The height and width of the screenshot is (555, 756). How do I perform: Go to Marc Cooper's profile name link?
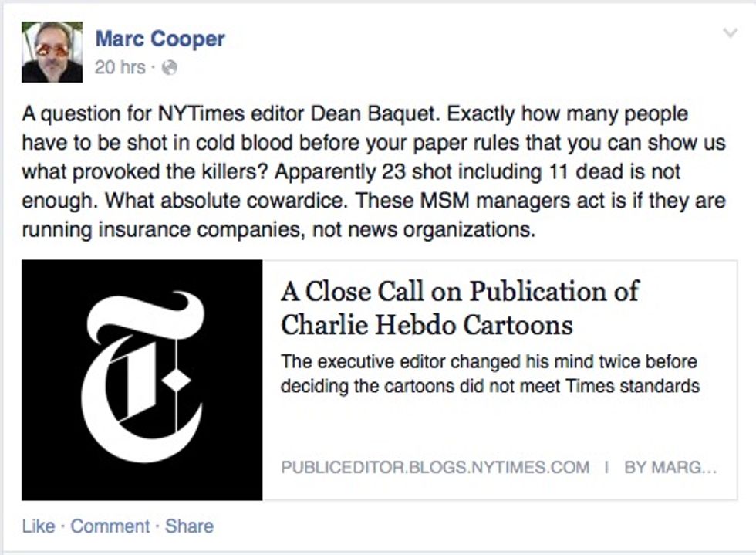(160, 39)
